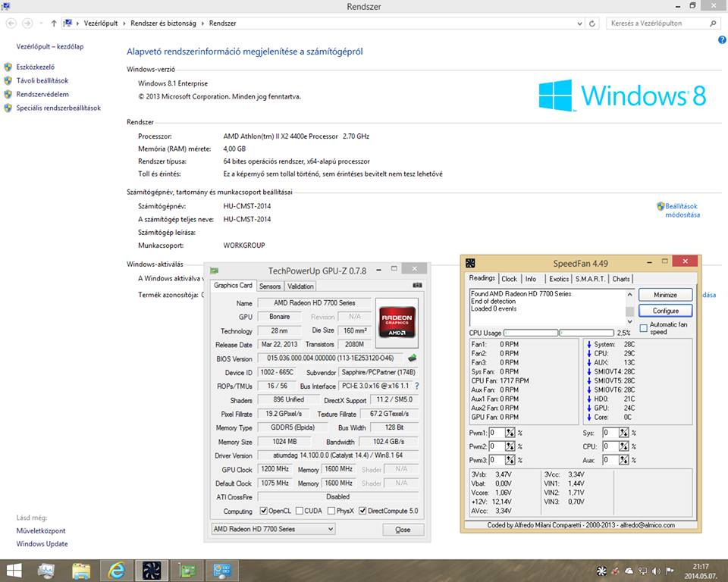Screen dimensions: 728x582
Task: Click the SpeedFan Configure button
Action: click(665, 311)
